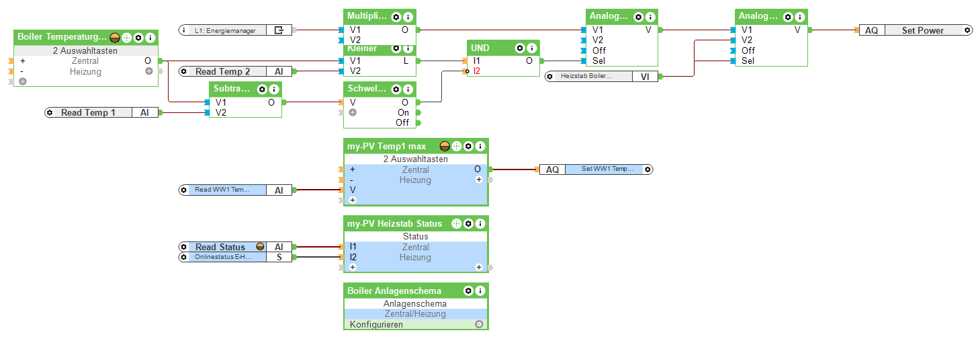The image size is (980, 339).
Task: Toggle statistics icon on my-PV Temp1 max
Action: click(x=445, y=146)
